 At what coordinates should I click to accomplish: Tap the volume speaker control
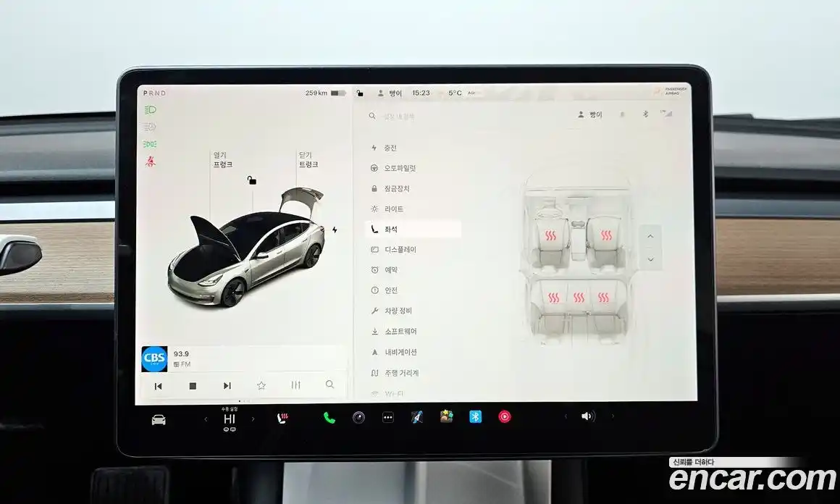[x=587, y=416]
